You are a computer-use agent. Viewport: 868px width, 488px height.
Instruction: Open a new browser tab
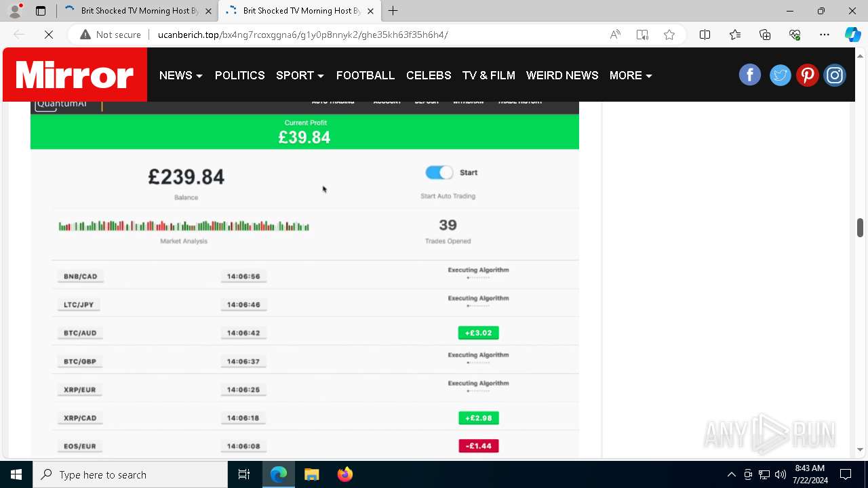click(x=393, y=11)
